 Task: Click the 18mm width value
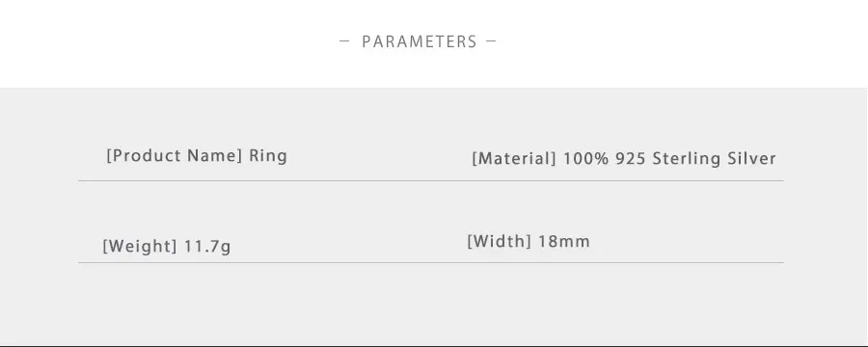[564, 241]
